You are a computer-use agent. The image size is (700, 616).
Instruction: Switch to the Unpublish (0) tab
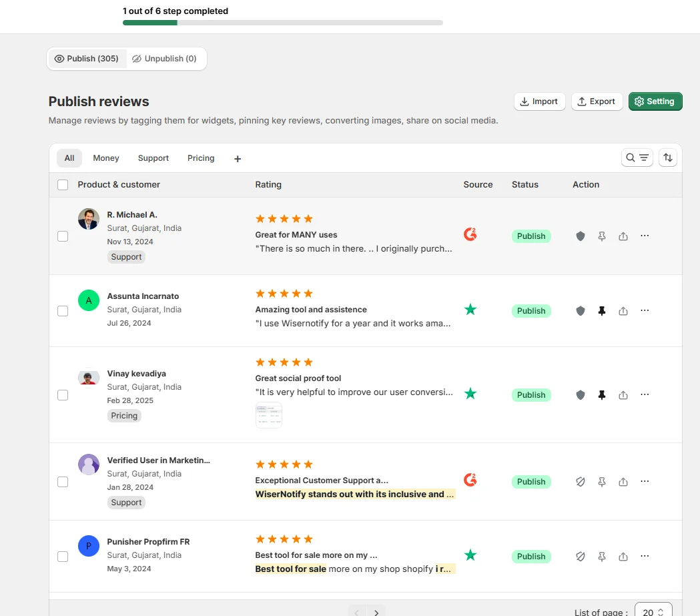tap(166, 59)
